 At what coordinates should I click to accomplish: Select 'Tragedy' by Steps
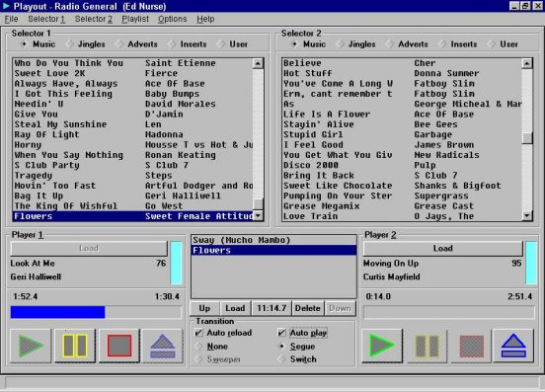click(132, 176)
